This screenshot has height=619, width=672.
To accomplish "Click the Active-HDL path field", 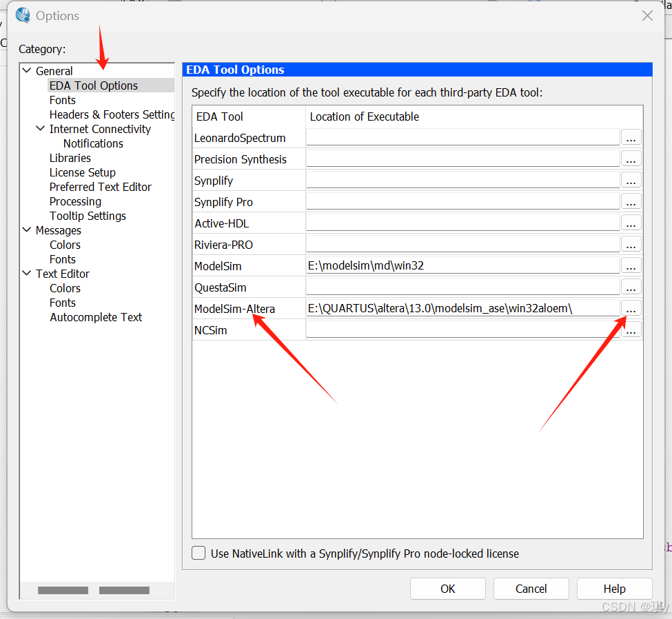I will pyautogui.click(x=463, y=223).
